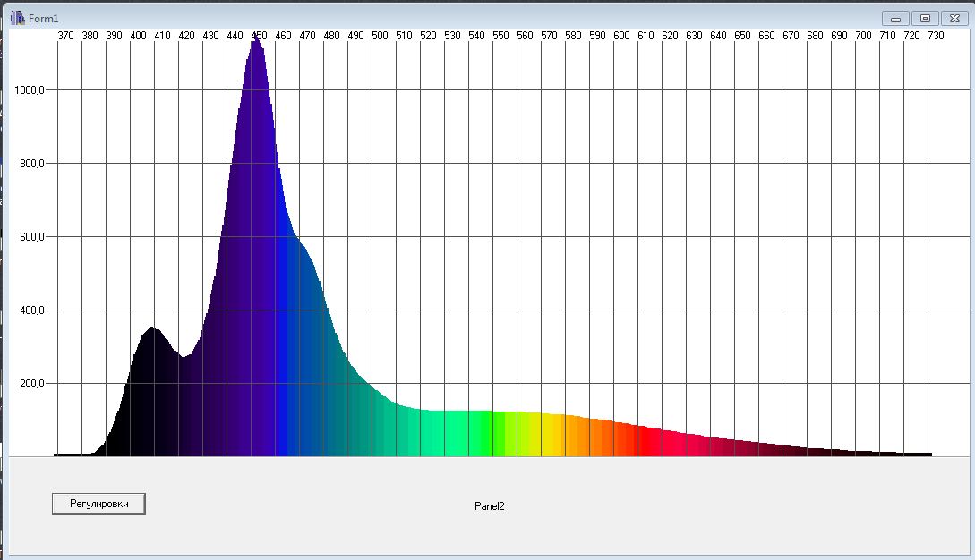Pick the 640 wavelength tick label

click(719, 36)
